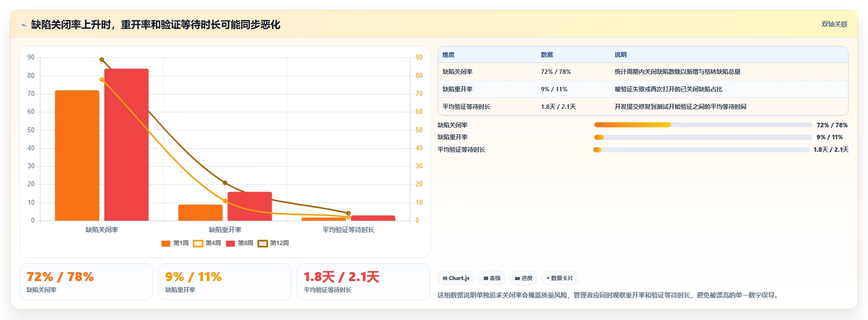Click the 1.8天 / 2.1天 table cell
868x320 pixels.
[558, 107]
